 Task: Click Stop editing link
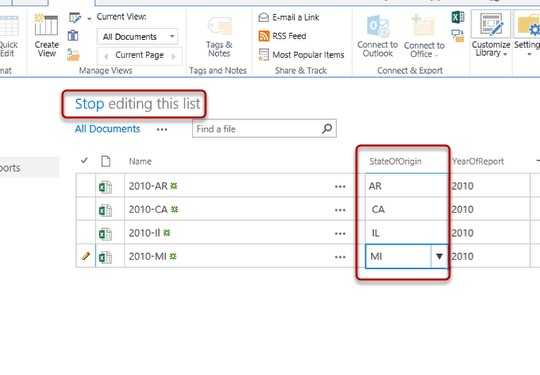point(90,104)
